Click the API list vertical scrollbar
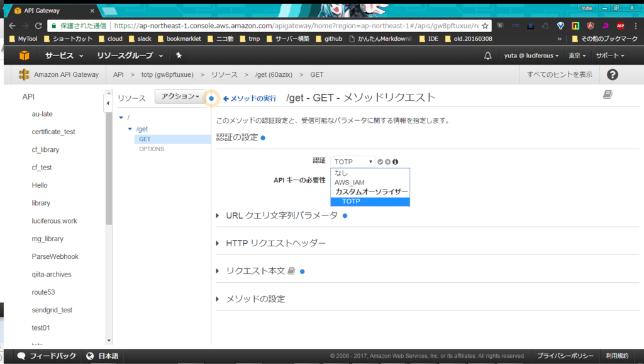This screenshot has height=364, width=644. [109, 169]
